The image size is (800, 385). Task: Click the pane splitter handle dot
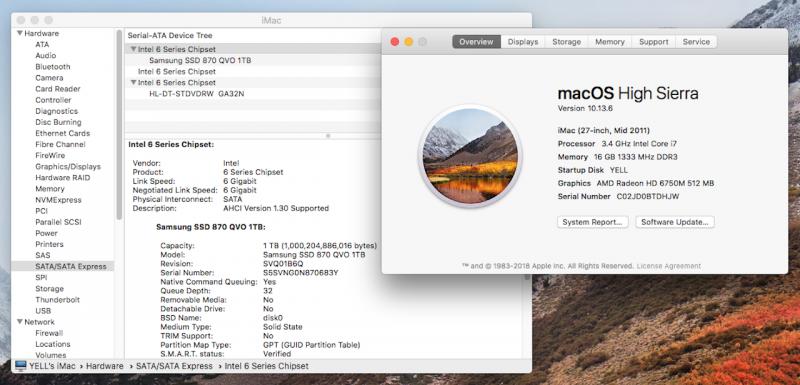click(x=328, y=136)
